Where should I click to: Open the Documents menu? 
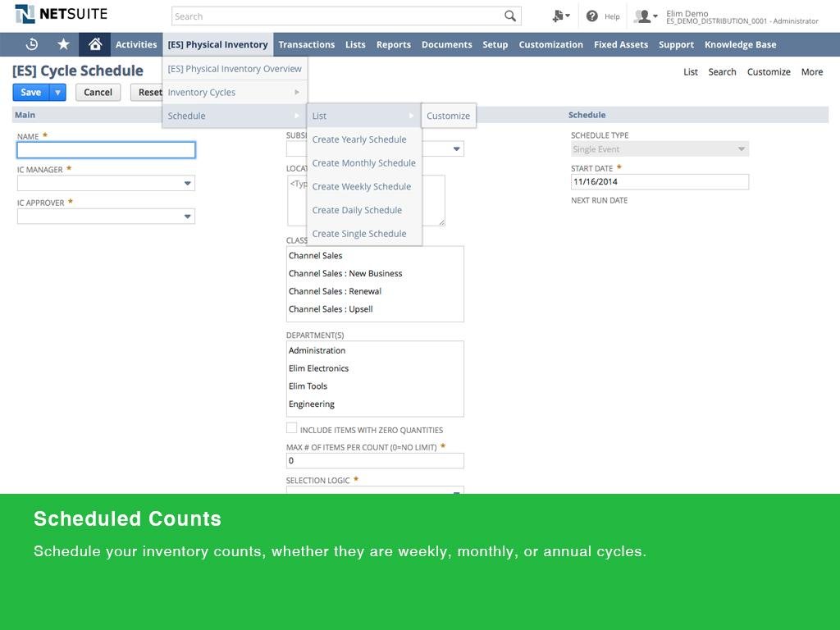coord(447,44)
